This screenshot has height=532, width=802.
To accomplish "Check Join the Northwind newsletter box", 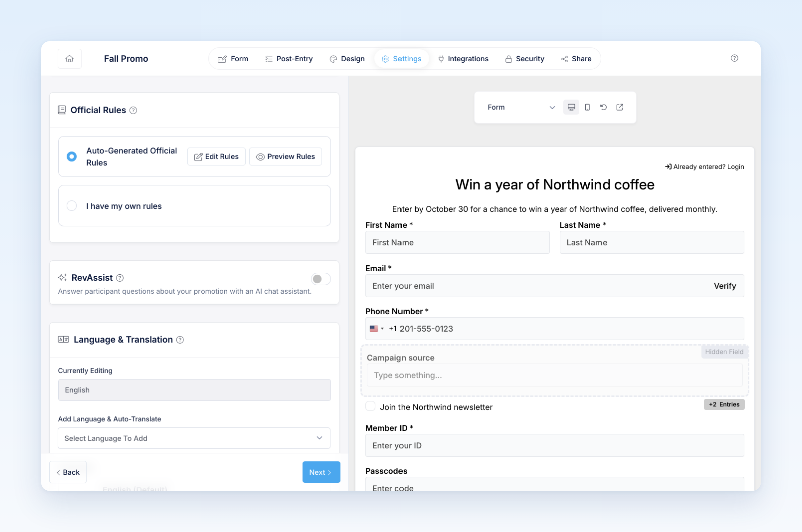I will 370,406.
